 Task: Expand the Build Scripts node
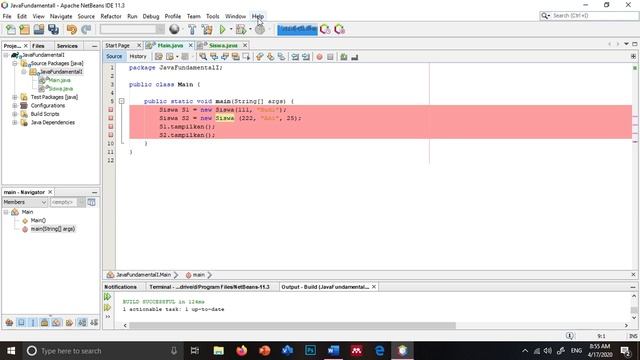(15, 114)
